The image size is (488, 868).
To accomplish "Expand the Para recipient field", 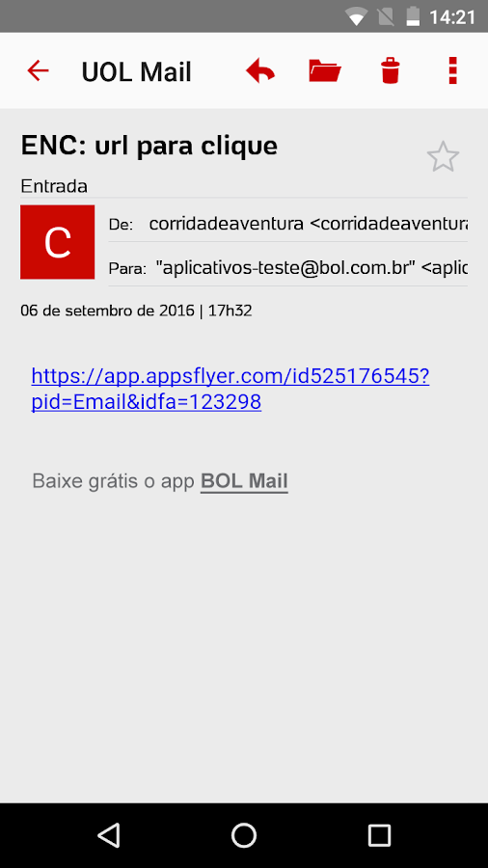I will click(x=287, y=268).
